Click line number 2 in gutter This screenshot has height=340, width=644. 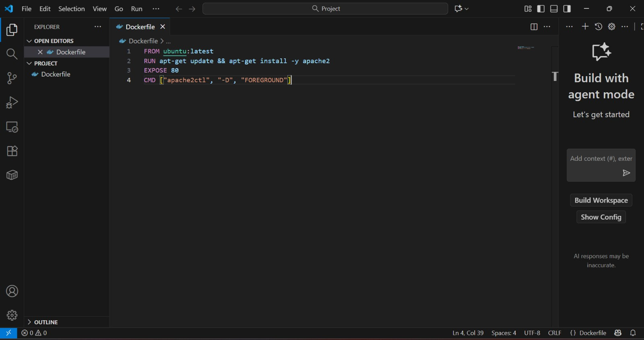[129, 61]
